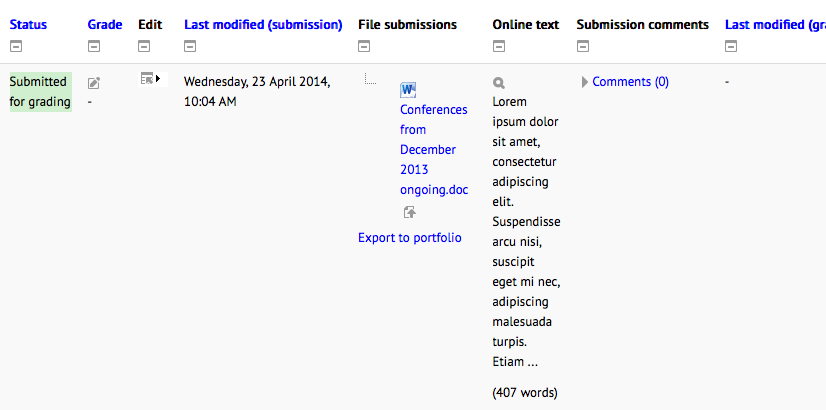Click the Export to portfolio link
The width and height of the screenshot is (826, 410).
(410, 238)
